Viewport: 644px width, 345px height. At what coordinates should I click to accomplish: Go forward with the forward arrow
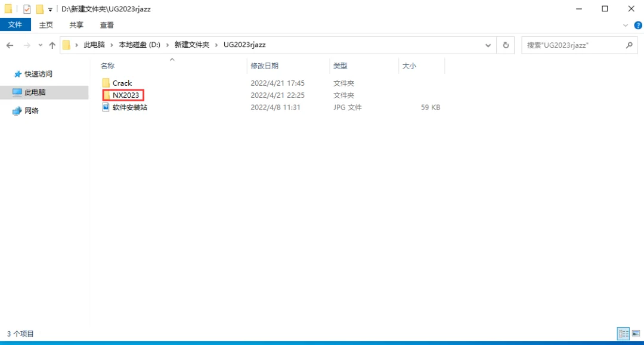27,45
